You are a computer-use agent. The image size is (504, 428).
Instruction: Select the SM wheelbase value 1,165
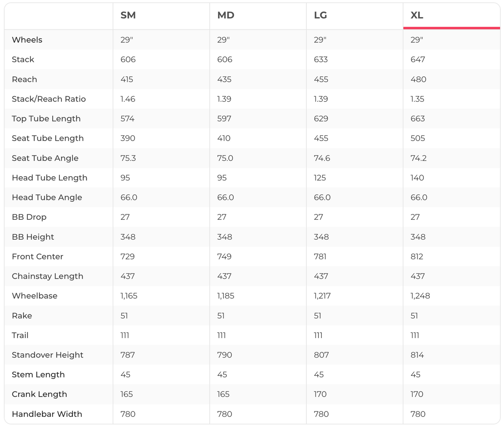(x=129, y=296)
